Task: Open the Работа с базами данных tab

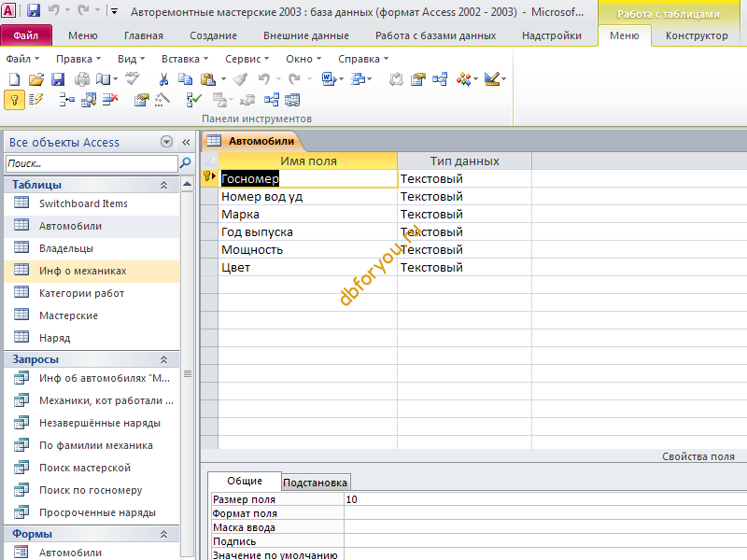Action: coord(435,35)
